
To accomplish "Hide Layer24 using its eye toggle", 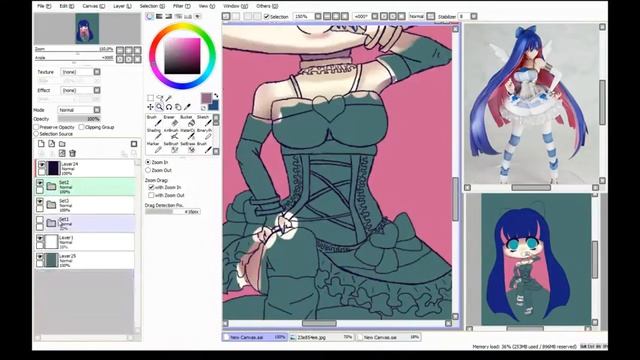I will tap(41, 164).
